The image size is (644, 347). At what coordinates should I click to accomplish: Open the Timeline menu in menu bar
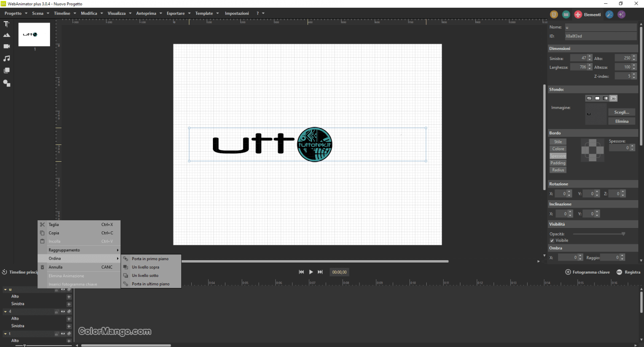(x=65, y=13)
